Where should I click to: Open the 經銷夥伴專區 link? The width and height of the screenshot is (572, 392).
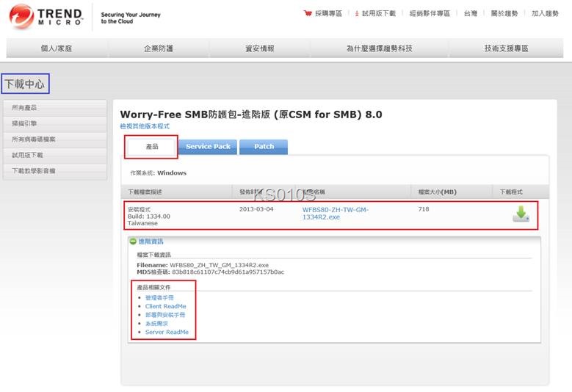point(430,13)
